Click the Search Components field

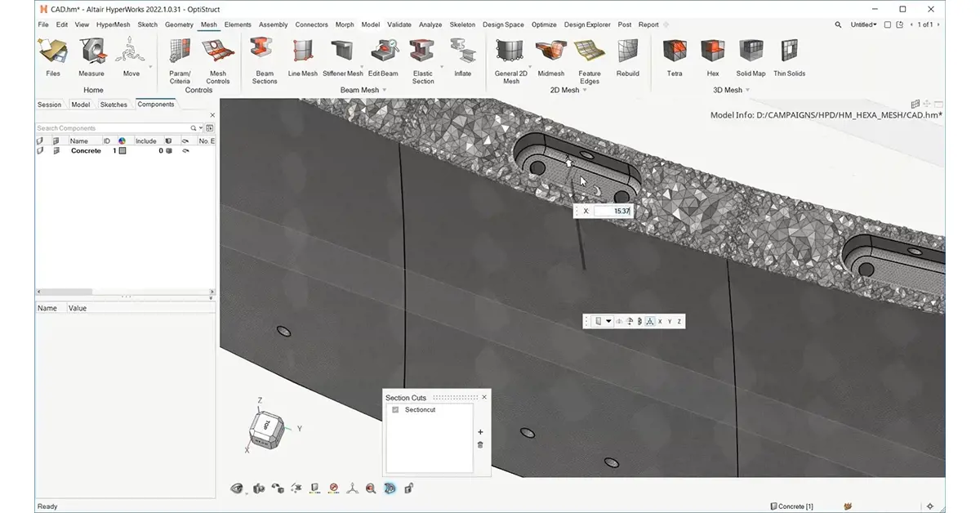(x=113, y=128)
